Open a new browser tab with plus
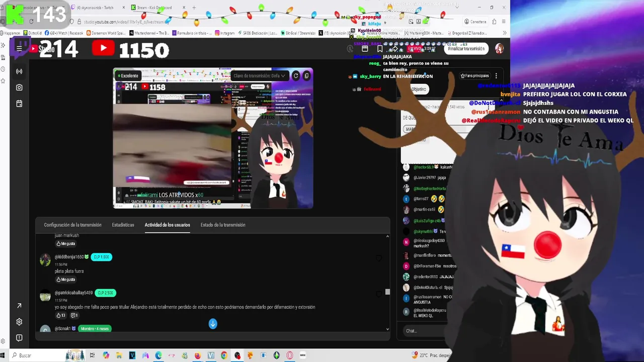This screenshot has width=644, height=362. click(x=194, y=8)
